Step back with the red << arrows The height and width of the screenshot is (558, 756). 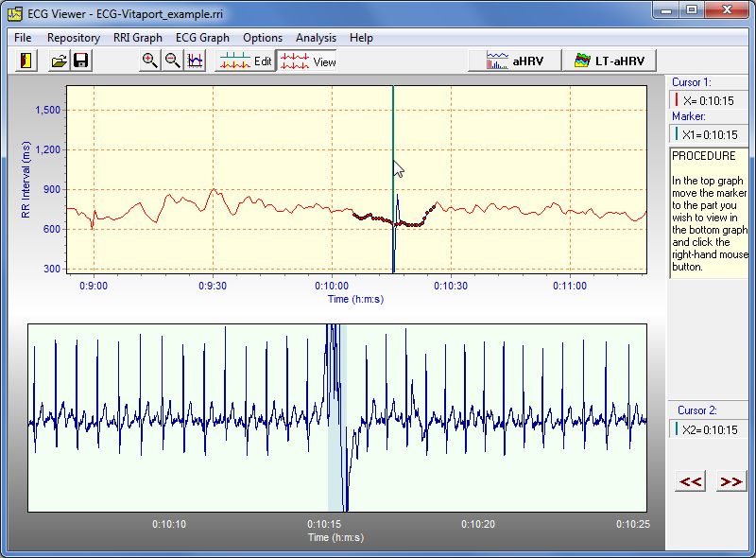(x=691, y=481)
